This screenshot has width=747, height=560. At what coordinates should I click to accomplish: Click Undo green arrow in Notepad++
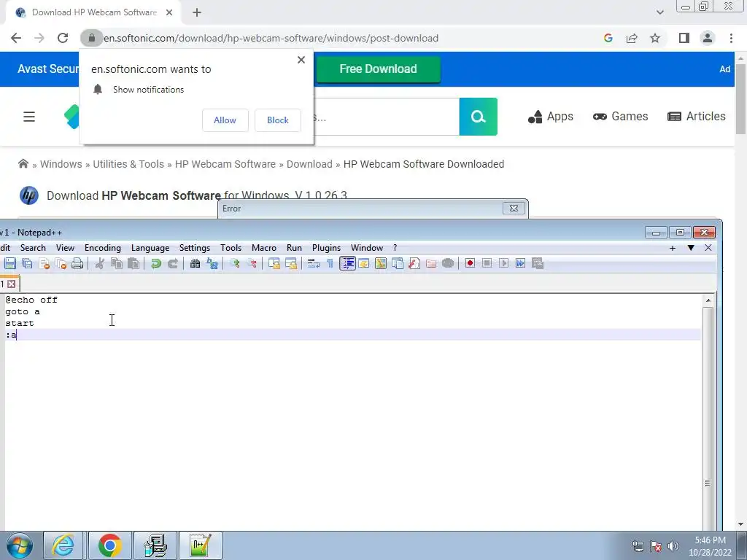tap(156, 263)
